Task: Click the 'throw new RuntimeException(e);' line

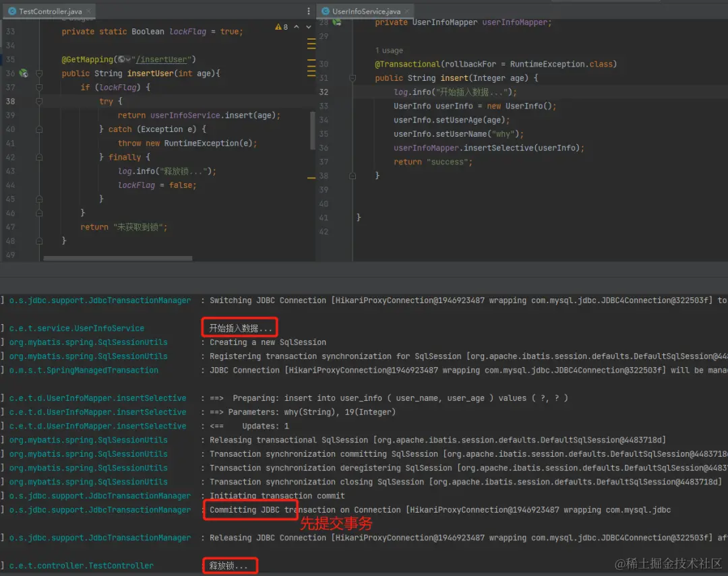Action: pyautogui.click(x=187, y=143)
